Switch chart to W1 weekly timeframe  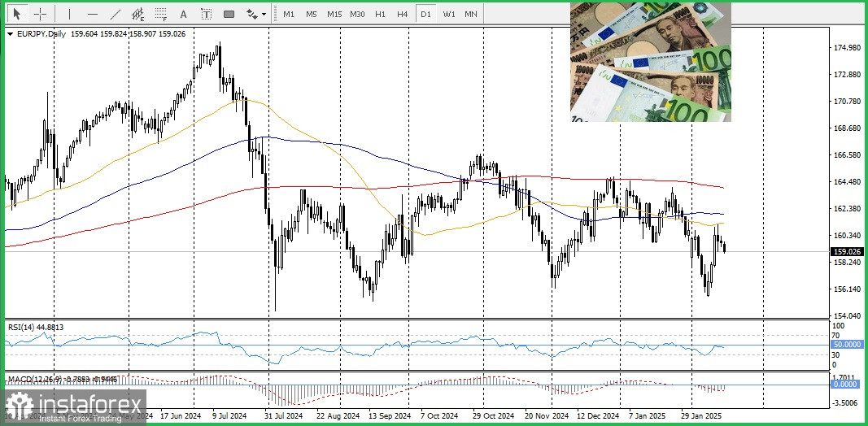coord(448,14)
